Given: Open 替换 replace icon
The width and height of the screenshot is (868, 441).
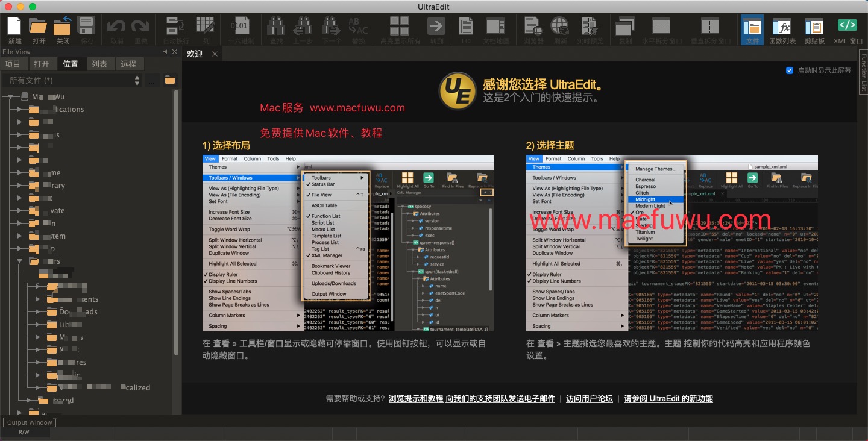Looking at the screenshot, I should pos(358,30).
